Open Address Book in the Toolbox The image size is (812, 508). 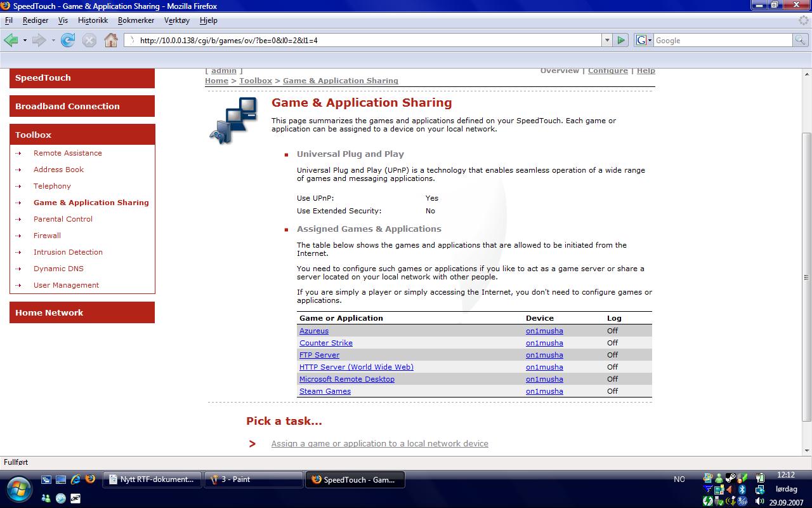[58, 170]
